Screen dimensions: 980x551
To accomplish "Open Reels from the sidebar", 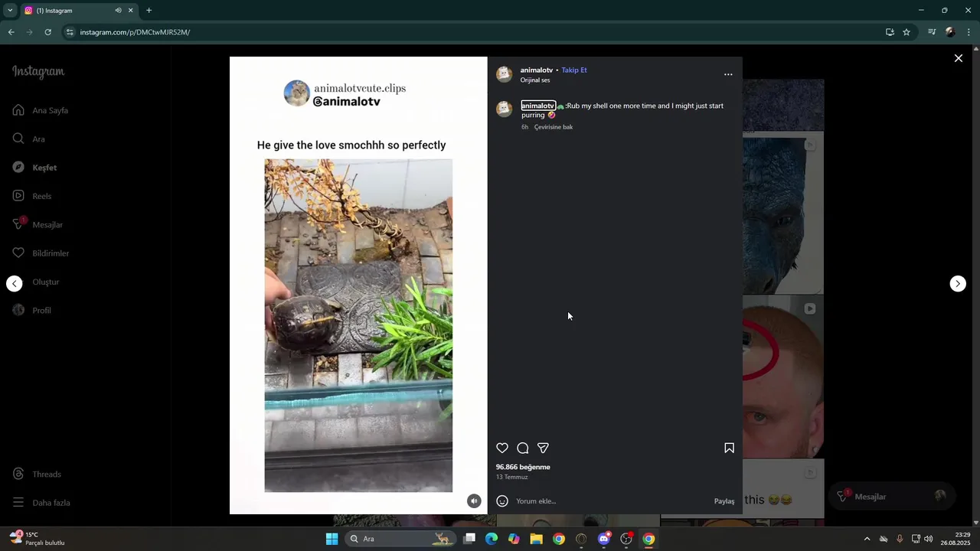I will coord(32,196).
